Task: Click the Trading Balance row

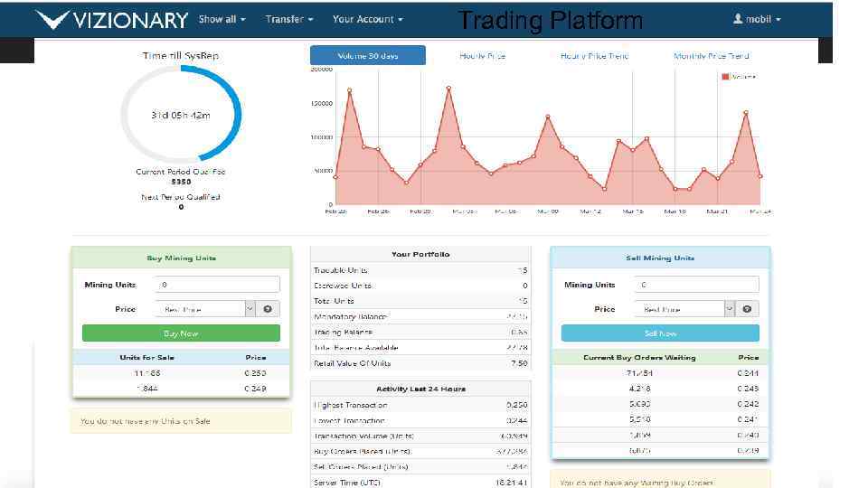Action: tap(420, 332)
